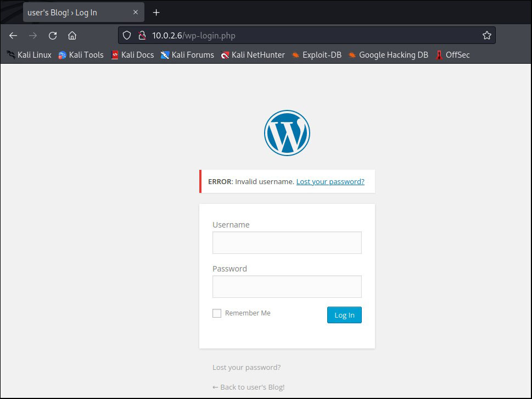Open the Kali Docs bookmark
This screenshot has width=532, height=399.
tap(133, 54)
